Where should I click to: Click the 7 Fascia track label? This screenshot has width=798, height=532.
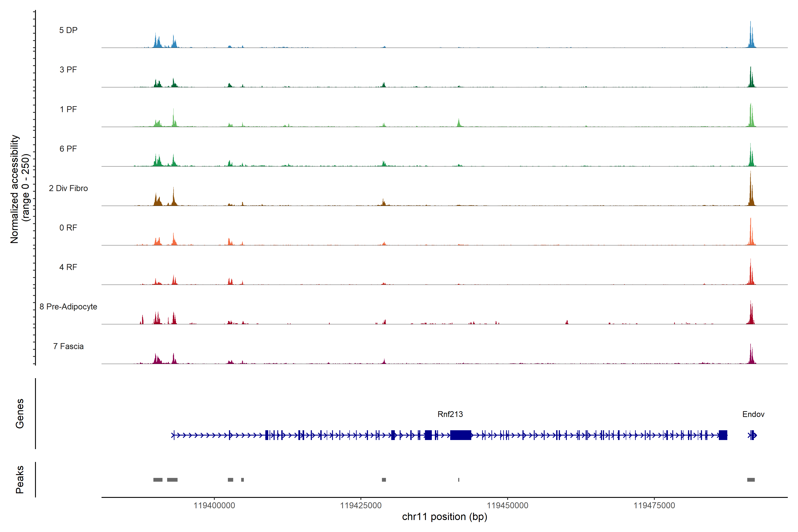[x=68, y=346]
